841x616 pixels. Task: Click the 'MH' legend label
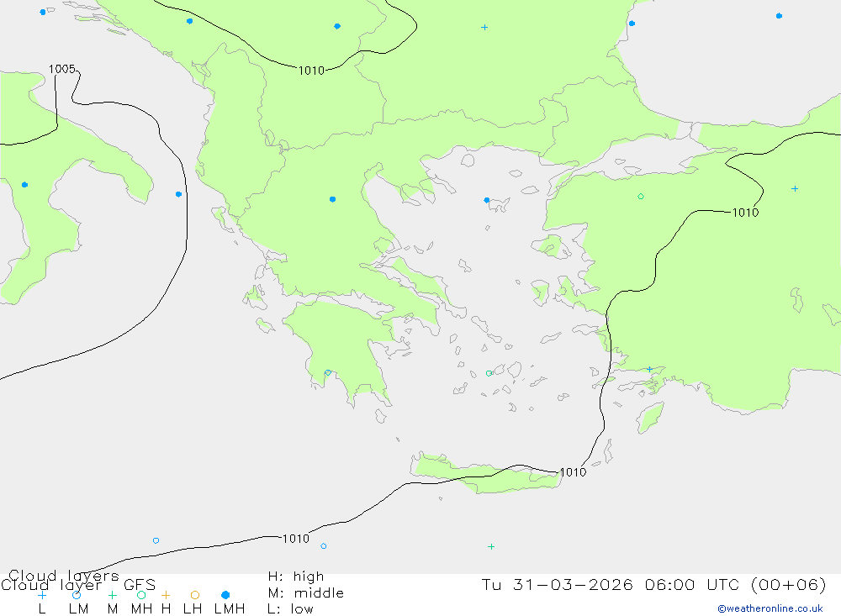coord(141,609)
